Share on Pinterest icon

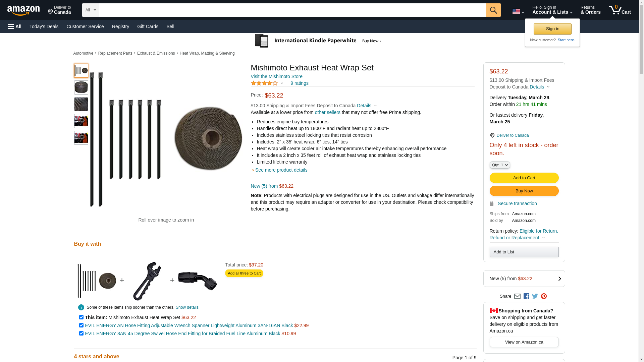pos(544,296)
